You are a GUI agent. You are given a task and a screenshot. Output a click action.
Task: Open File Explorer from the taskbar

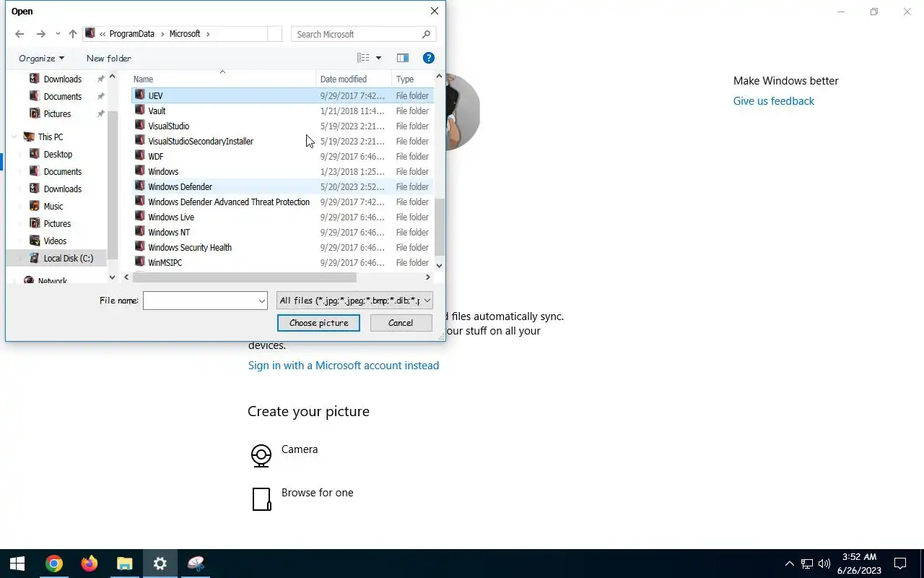(125, 564)
